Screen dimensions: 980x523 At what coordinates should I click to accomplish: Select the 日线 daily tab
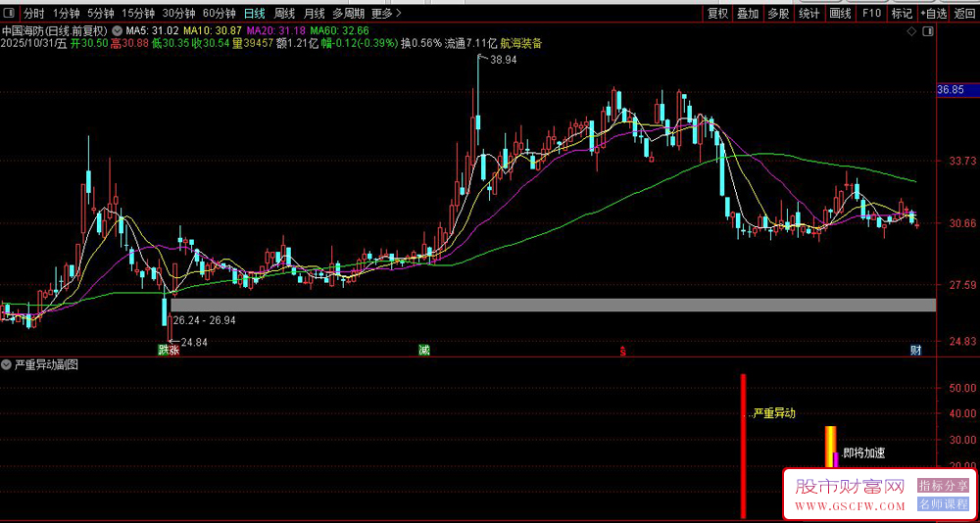click(x=255, y=13)
